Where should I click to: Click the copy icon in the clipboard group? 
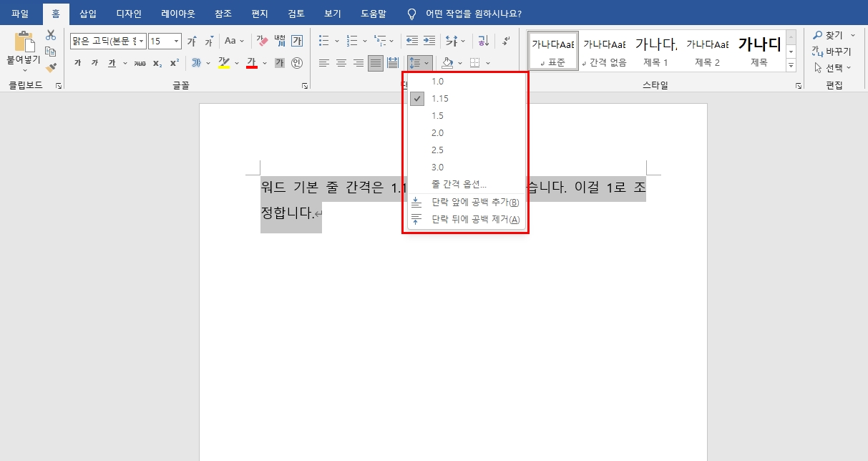click(50, 53)
